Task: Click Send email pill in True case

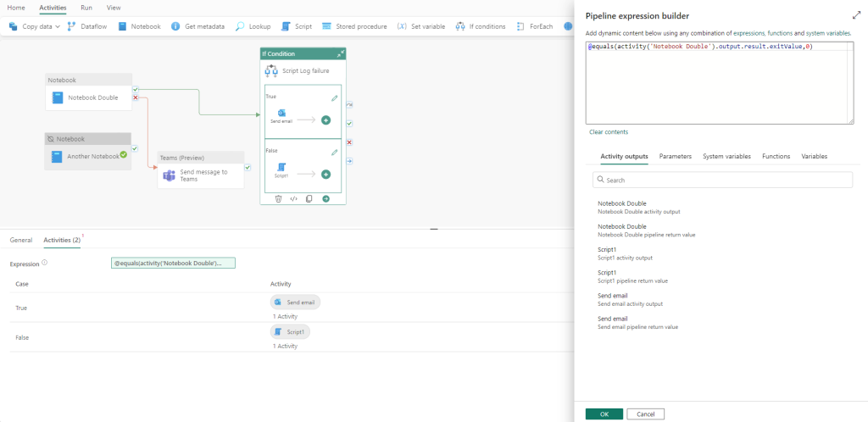Action: 295,303
